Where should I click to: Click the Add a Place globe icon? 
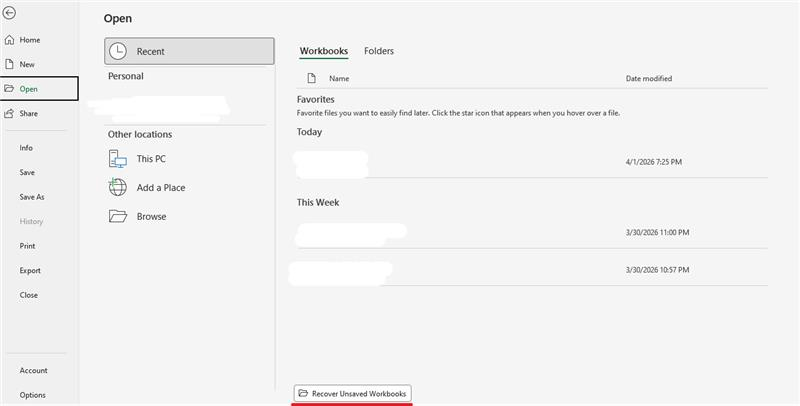click(117, 187)
